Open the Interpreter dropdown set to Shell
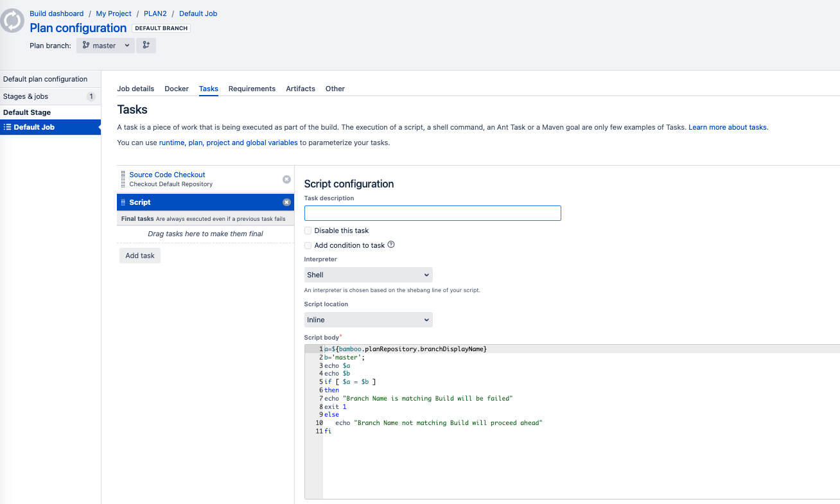Screen dimensions: 840x504 coord(369,275)
